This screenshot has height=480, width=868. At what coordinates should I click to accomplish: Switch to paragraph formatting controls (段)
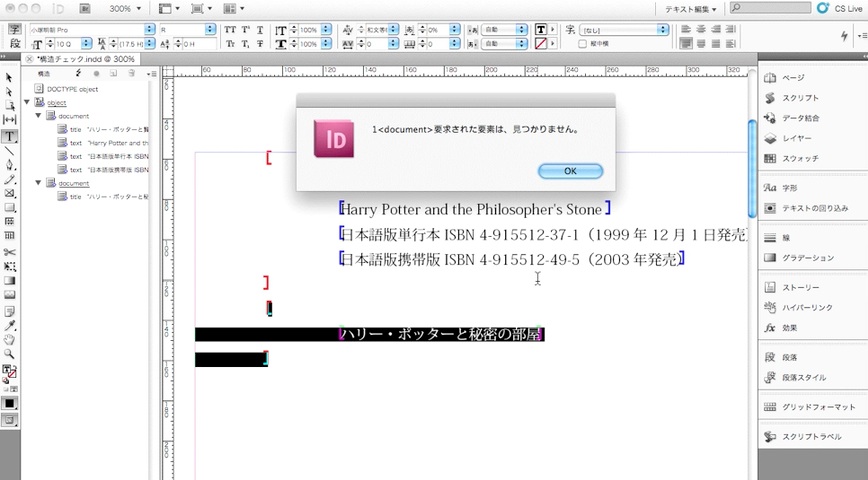[x=14, y=44]
